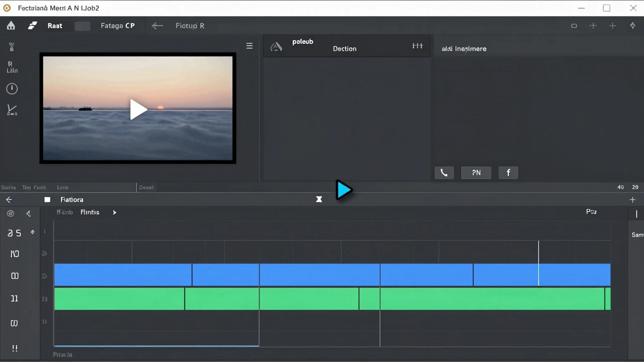Toggle the ND track control

(x=15, y=254)
